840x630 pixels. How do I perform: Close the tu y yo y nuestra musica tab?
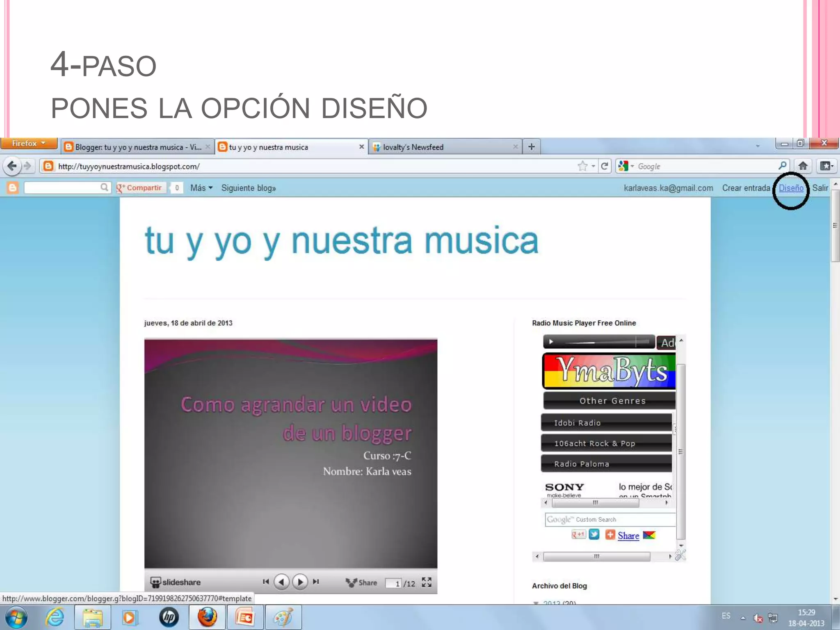coord(361,146)
